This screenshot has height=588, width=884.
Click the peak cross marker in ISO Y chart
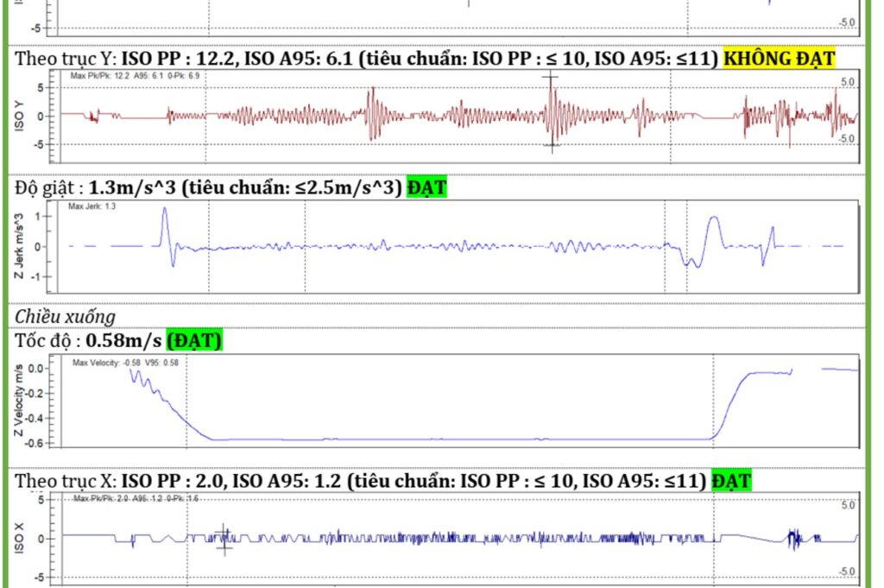pyautogui.click(x=551, y=78)
